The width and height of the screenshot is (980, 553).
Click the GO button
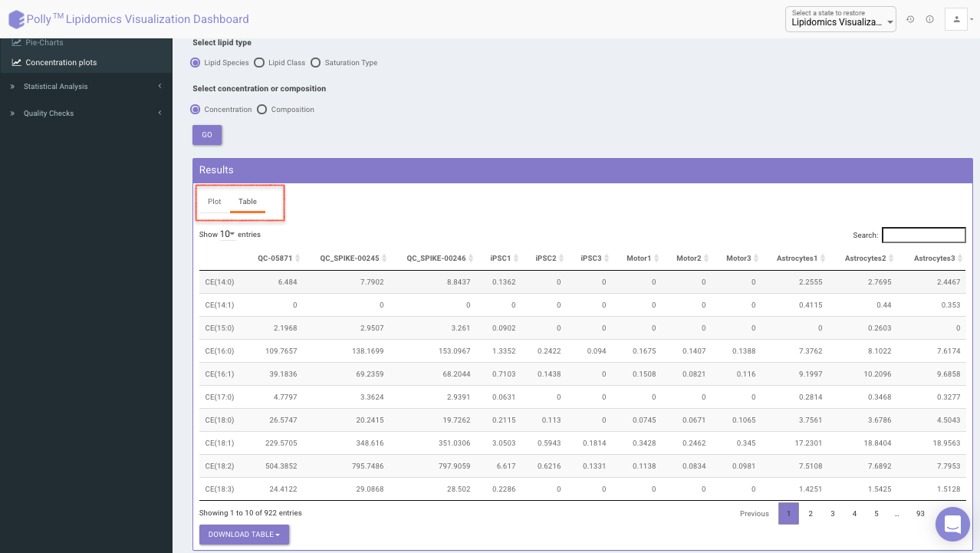pyautogui.click(x=207, y=135)
